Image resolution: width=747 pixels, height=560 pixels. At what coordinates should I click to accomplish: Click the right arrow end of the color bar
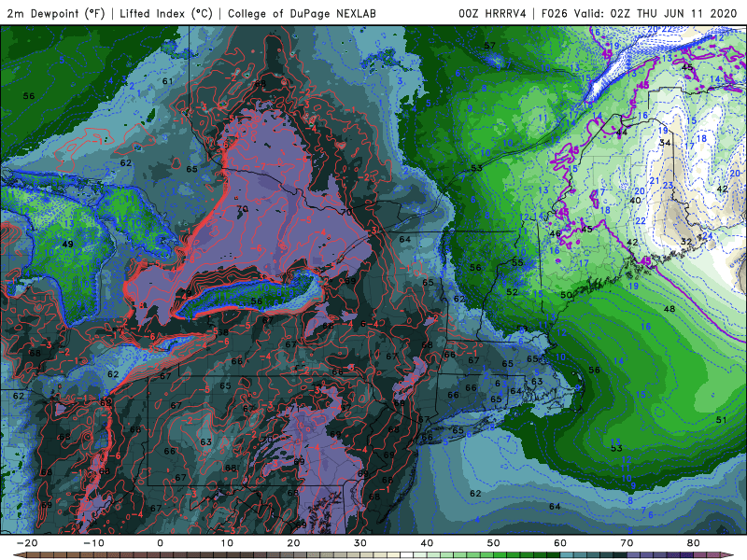(728, 555)
